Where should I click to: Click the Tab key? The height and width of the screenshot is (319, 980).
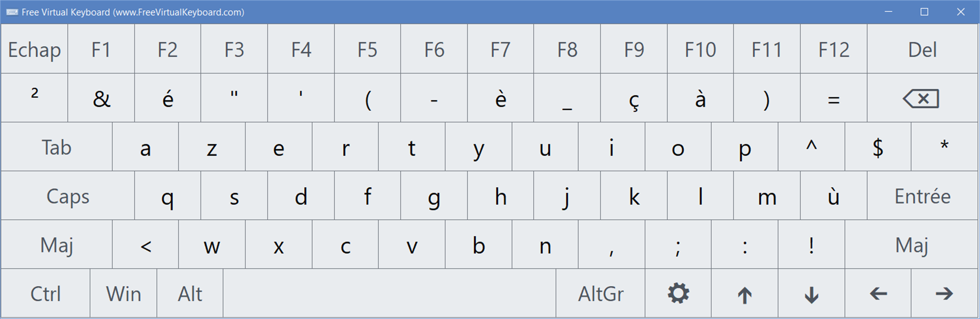pos(57,147)
